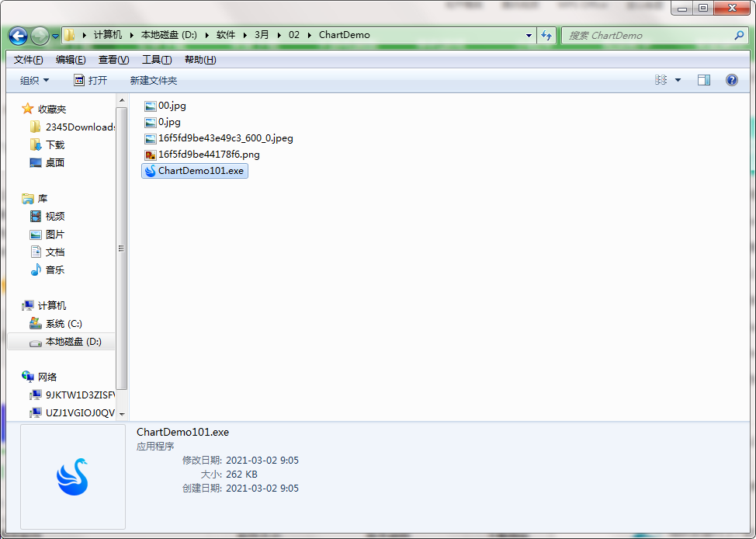Open the 文件(F) menu
The image size is (756, 539).
29,60
